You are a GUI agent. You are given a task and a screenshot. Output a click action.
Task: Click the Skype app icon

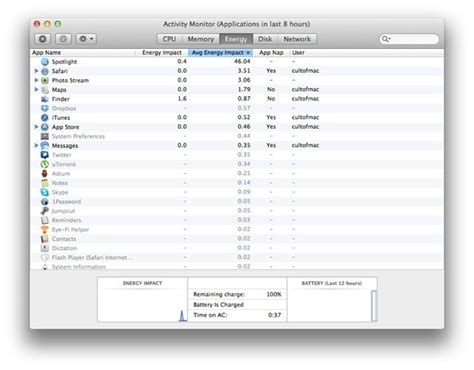[45, 192]
